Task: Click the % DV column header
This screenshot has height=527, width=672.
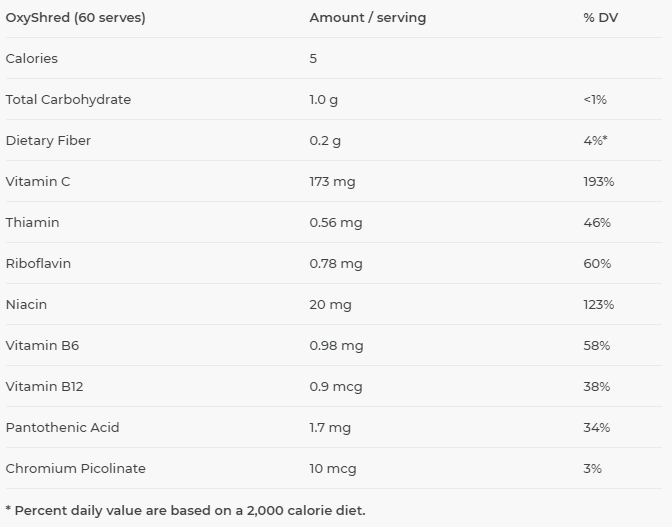Action: [x=600, y=17]
